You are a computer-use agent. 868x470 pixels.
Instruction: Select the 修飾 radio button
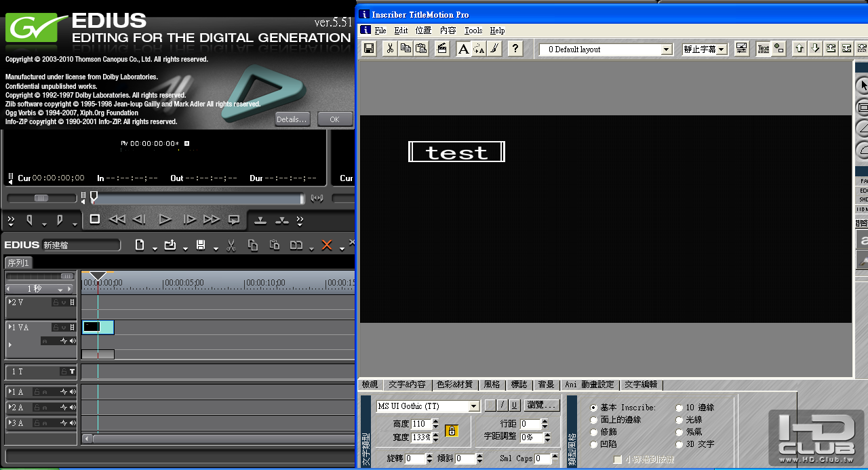click(594, 432)
